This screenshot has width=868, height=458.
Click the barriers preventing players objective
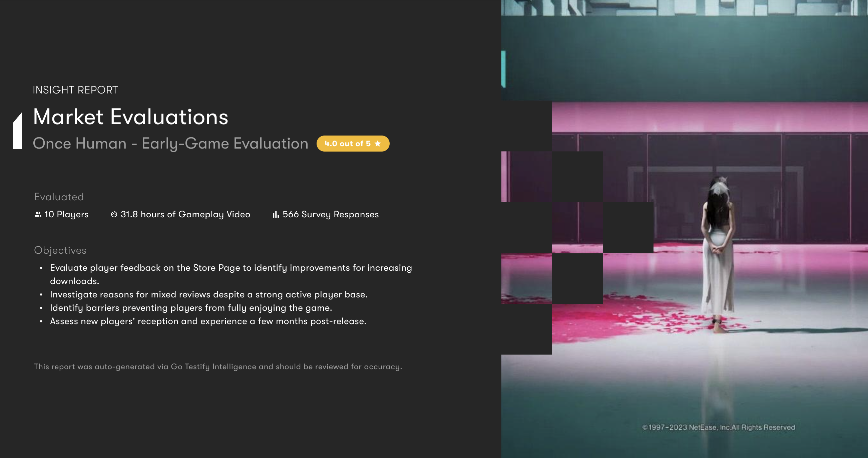(191, 308)
